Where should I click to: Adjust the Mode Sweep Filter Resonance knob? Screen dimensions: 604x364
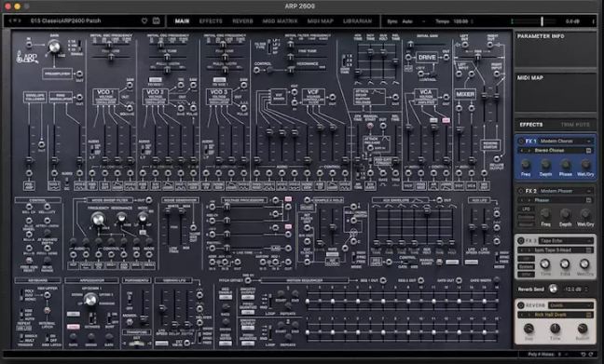pyautogui.click(x=121, y=218)
